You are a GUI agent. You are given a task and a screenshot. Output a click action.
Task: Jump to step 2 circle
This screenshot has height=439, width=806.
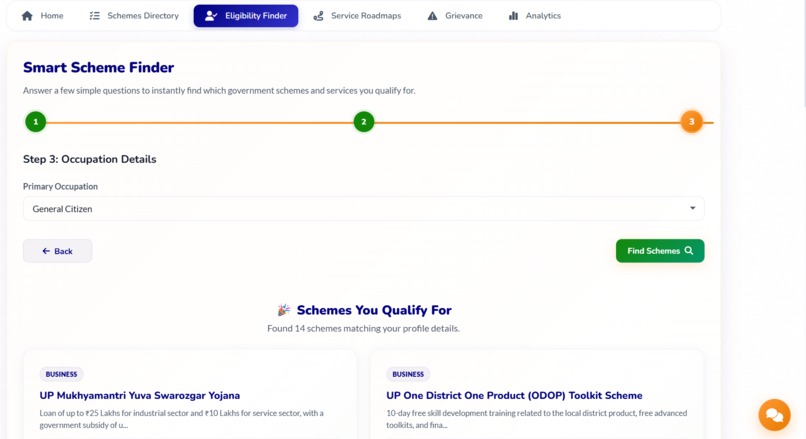[x=363, y=122]
